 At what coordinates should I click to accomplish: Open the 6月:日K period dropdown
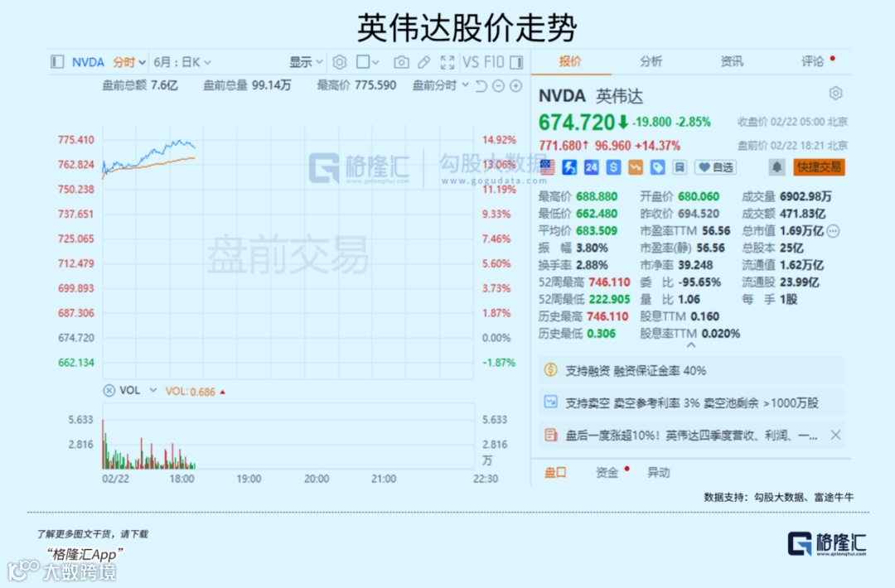click(x=182, y=62)
